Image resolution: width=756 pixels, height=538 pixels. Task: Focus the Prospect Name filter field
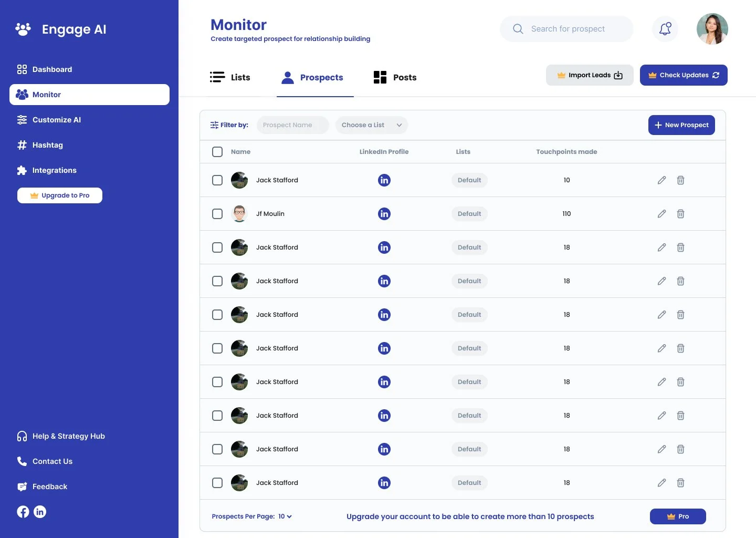coord(292,125)
